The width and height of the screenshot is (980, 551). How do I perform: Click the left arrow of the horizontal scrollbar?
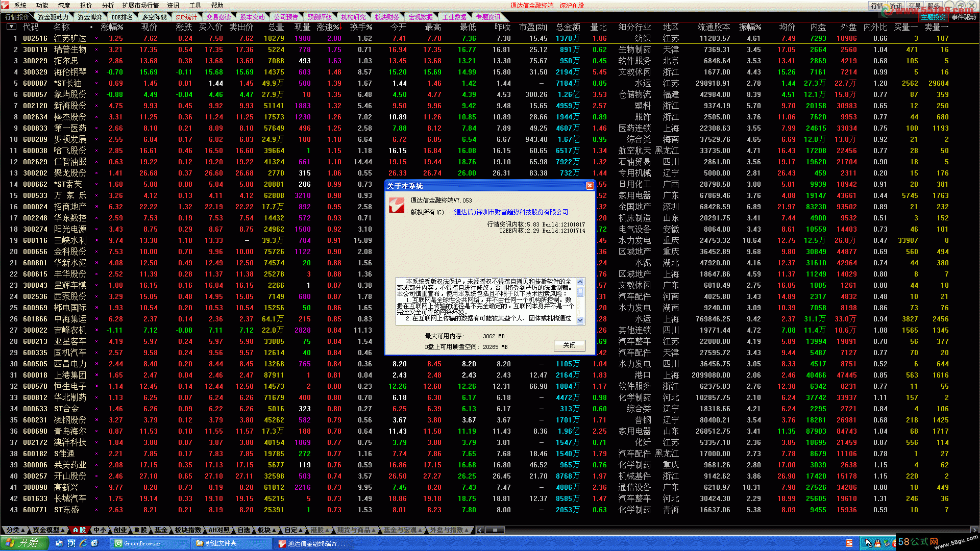pyautogui.click(x=480, y=530)
